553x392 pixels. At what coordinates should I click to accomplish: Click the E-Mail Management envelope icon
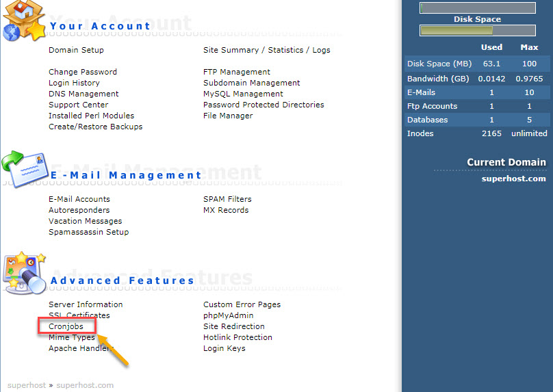point(25,169)
